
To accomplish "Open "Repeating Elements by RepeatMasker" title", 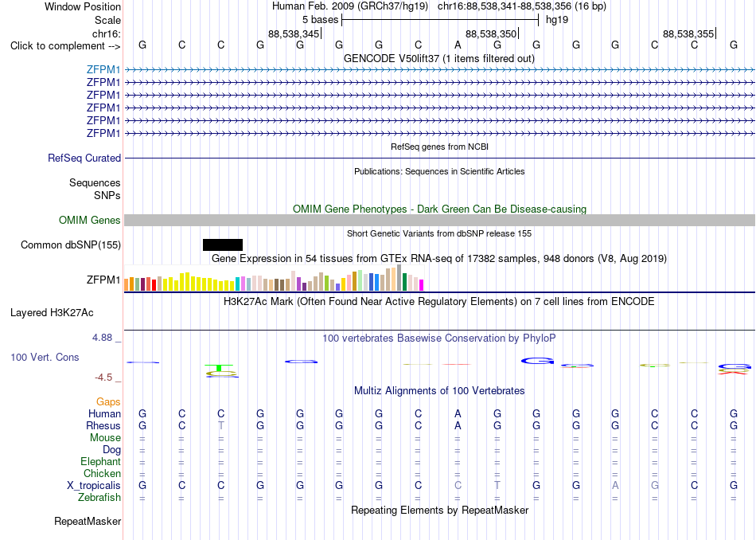I will coord(439,510).
